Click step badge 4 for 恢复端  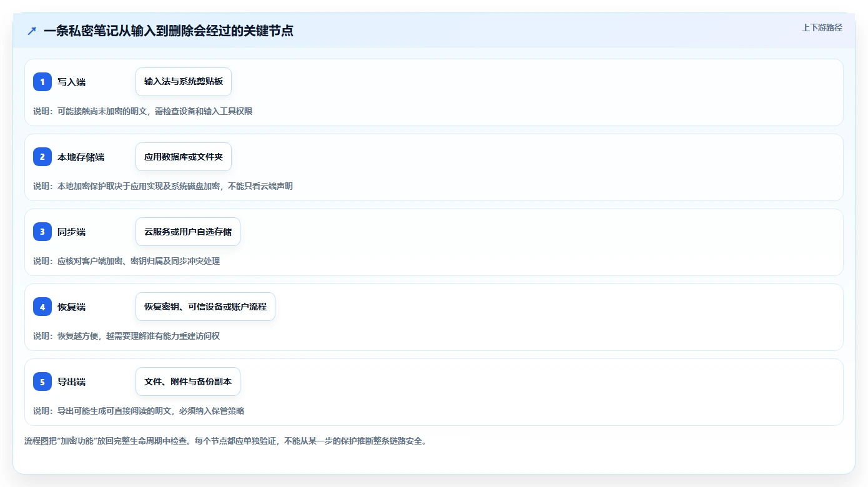point(42,307)
